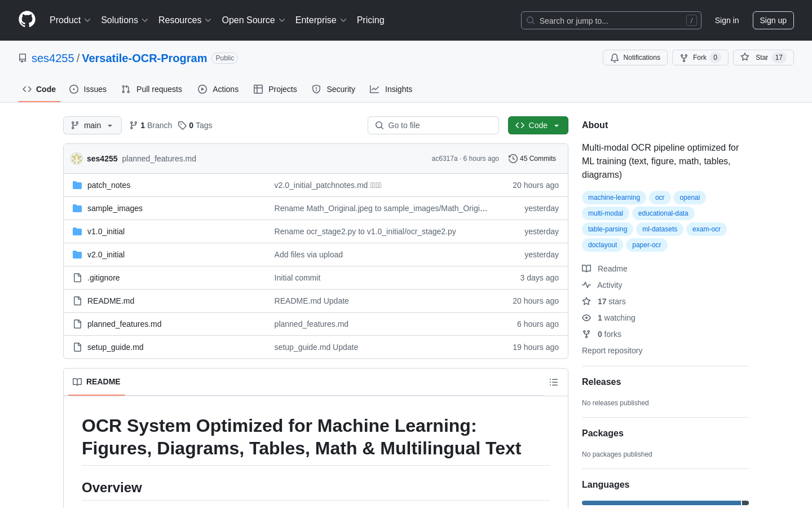This screenshot has height=508, width=812.
Task: Open the Insights tab
Action: click(391, 89)
